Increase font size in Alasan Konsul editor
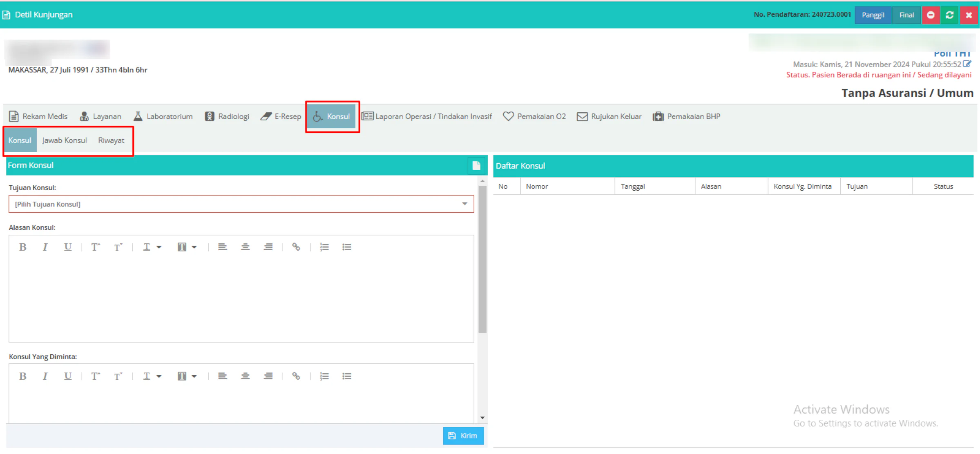The image size is (980, 454). (95, 247)
